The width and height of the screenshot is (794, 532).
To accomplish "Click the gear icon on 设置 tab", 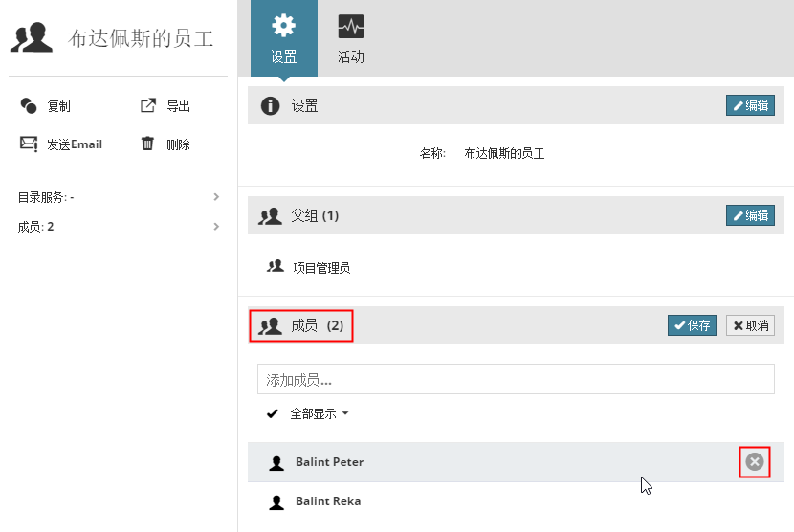I will click(x=283, y=26).
